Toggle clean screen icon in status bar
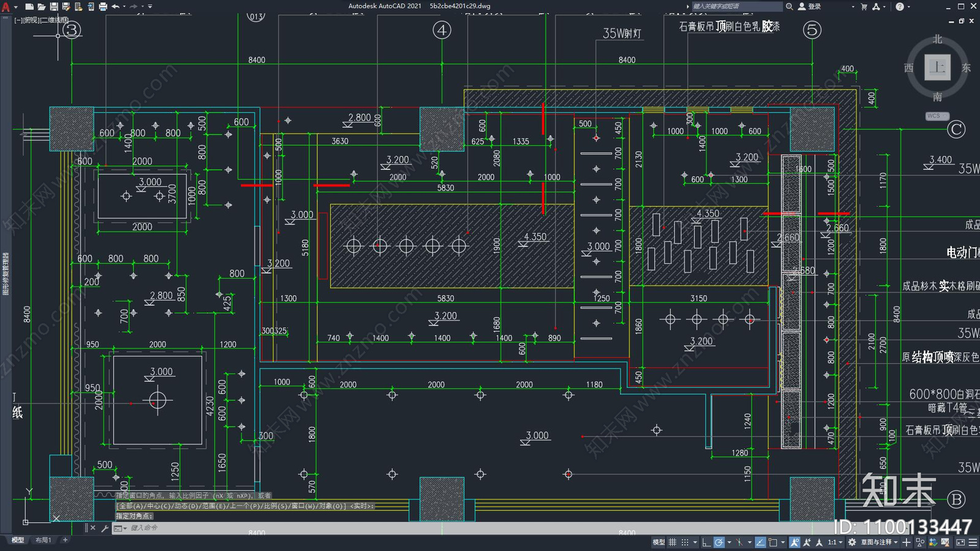The width and height of the screenshot is (980, 551). [960, 542]
